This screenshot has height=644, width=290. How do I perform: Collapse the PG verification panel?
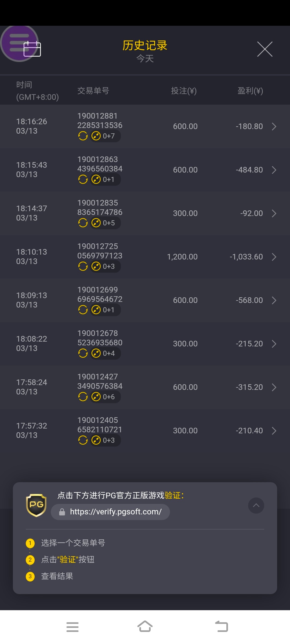[x=256, y=506]
